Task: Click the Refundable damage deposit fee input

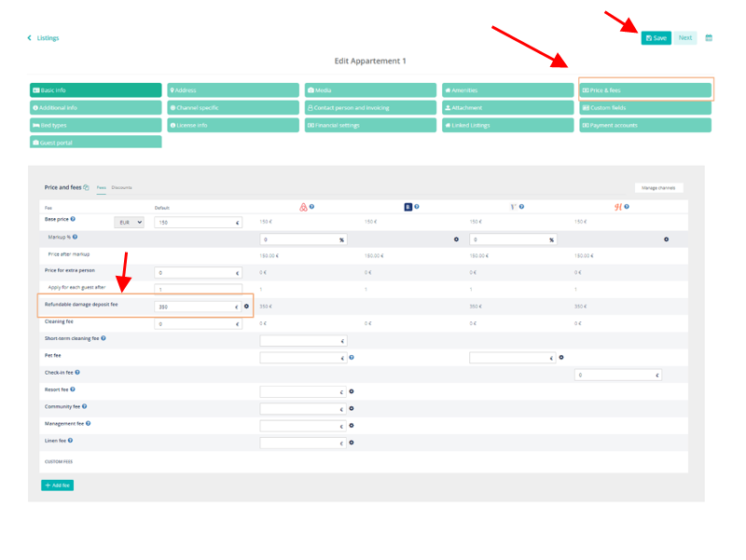Action: (199, 307)
